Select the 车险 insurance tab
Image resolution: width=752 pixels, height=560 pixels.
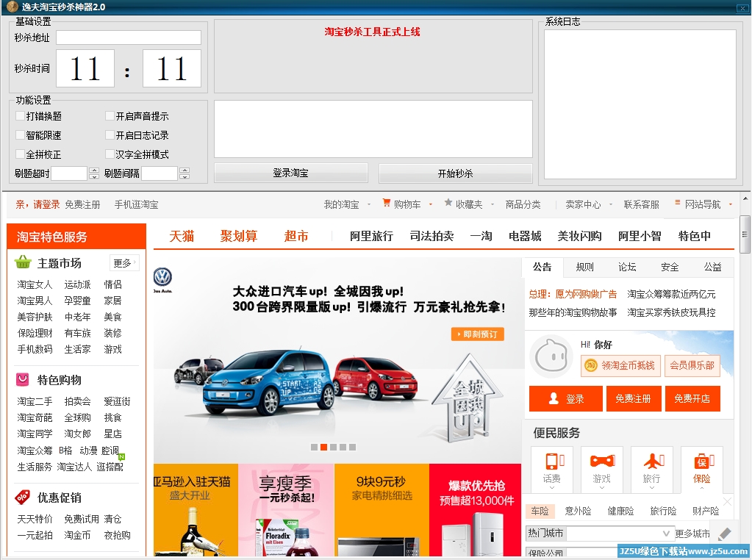[x=540, y=511]
